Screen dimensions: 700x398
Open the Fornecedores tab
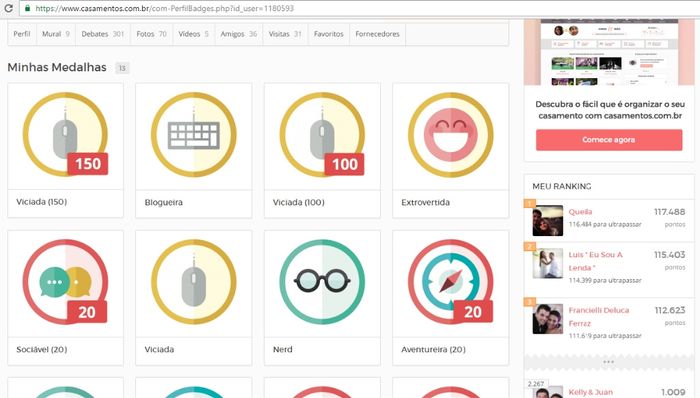coord(377,34)
